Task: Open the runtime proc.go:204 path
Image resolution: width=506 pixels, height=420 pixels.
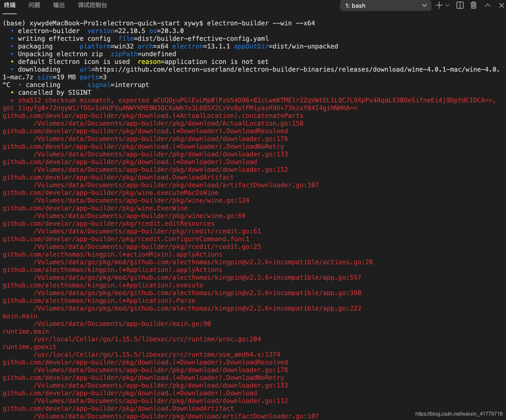Action: 147,339
